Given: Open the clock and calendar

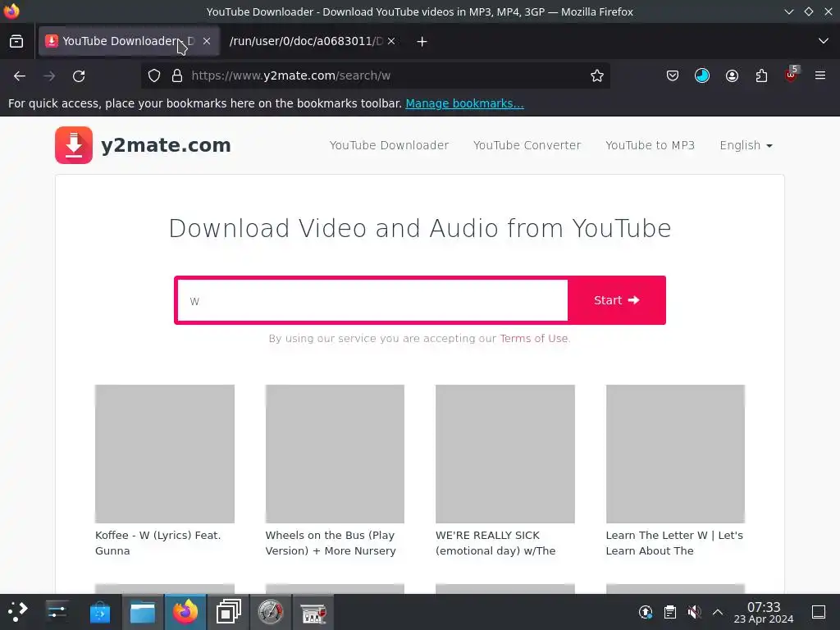Looking at the screenshot, I should tap(764, 612).
